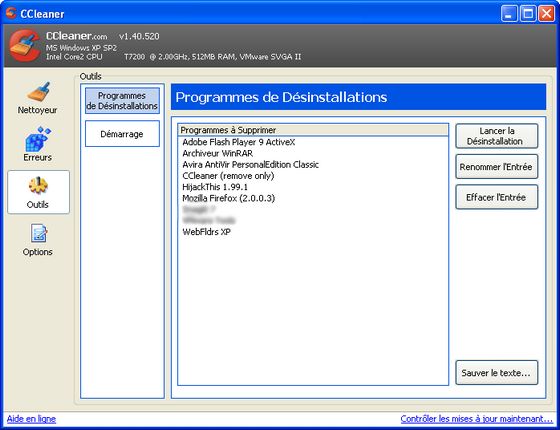Viewport: 560px width, 430px height.
Task: Click Sauver le texte button
Action: pyautogui.click(x=496, y=373)
